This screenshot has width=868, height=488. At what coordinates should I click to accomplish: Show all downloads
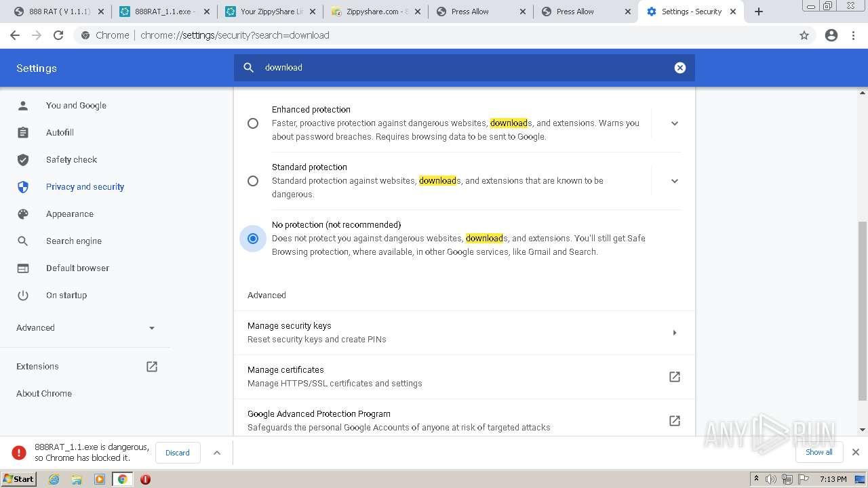click(819, 452)
